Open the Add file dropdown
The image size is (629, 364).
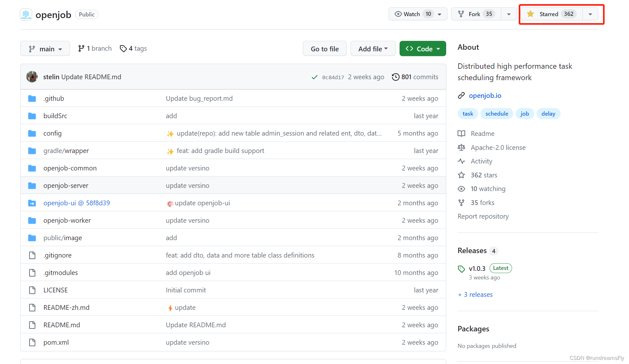pos(373,49)
